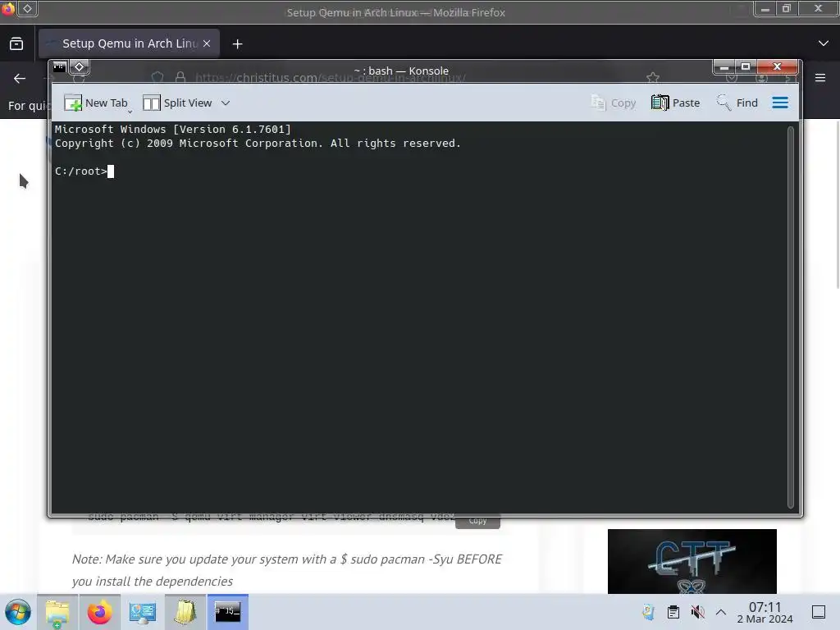Open Konsole hamburger menu
The height and width of the screenshot is (630, 840).
pos(780,103)
